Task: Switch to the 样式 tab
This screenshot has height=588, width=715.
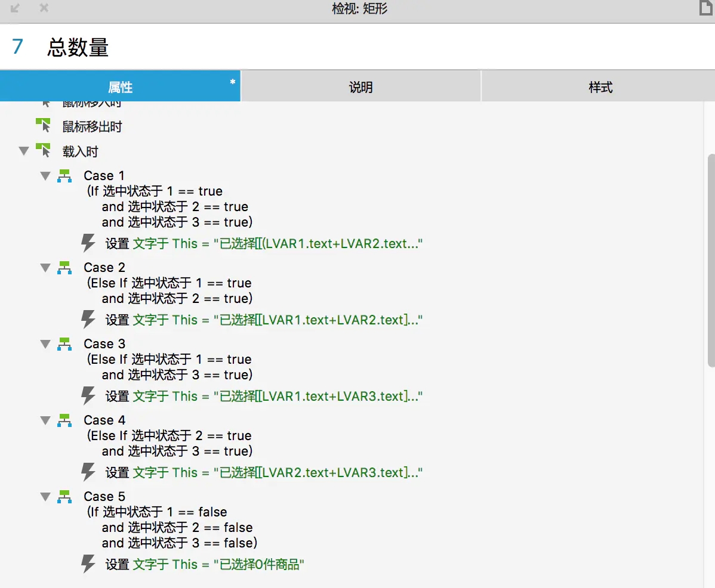Action: pyautogui.click(x=600, y=86)
